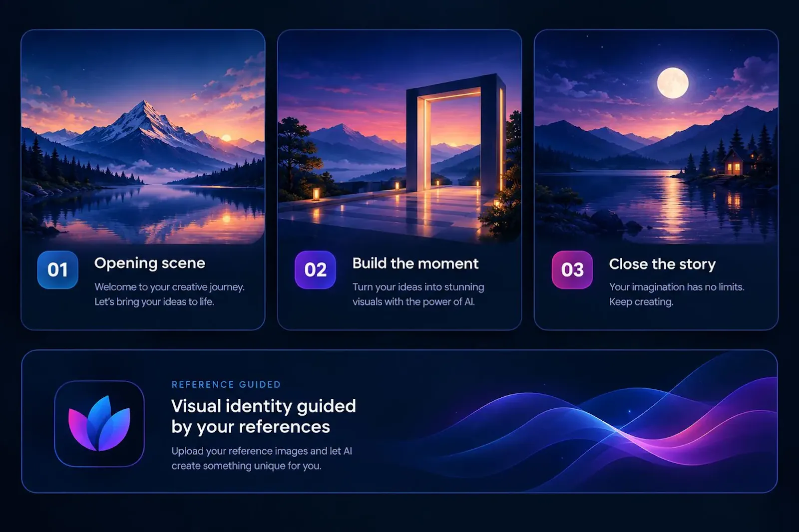This screenshot has height=532, width=799.
Task: Click 'visuals with the power of AI.' line
Action: tap(413, 302)
